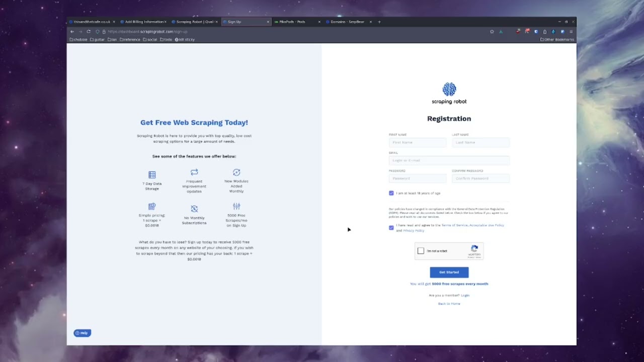Click the 5000 Free Scrapes sliders icon
This screenshot has height=362, width=644.
(x=236, y=206)
